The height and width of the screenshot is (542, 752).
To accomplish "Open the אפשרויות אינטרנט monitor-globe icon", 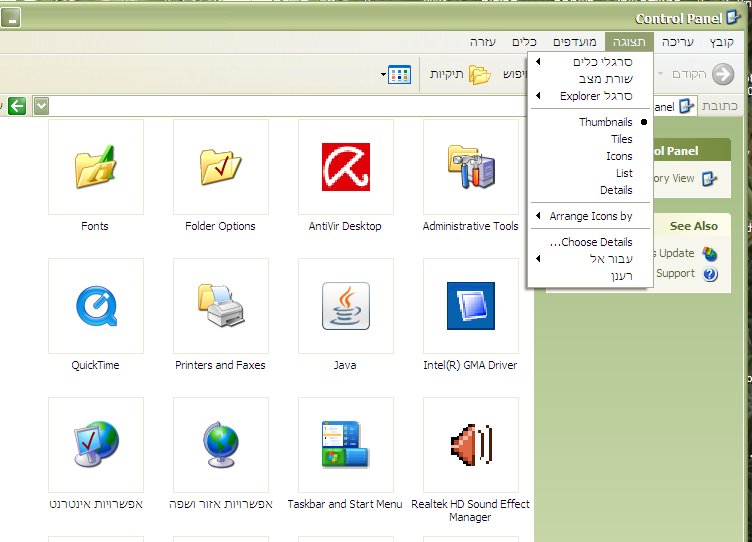I will tap(96, 445).
